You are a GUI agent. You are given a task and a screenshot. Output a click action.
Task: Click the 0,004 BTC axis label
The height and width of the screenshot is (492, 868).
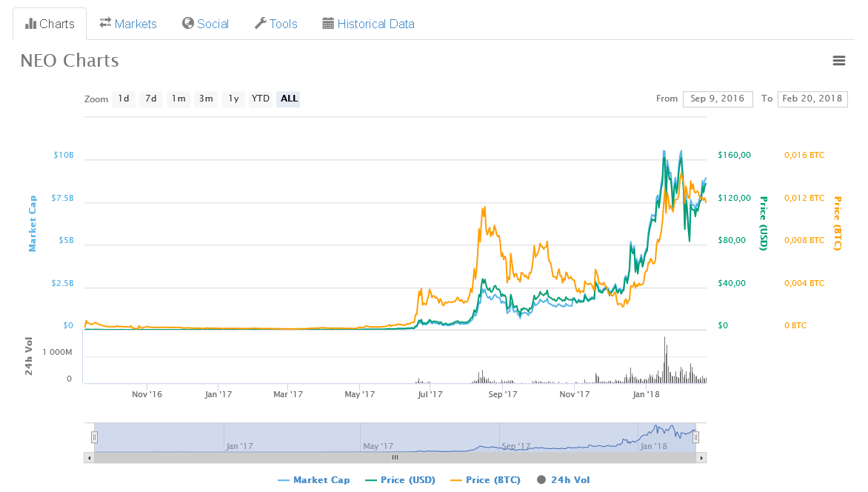click(x=804, y=283)
